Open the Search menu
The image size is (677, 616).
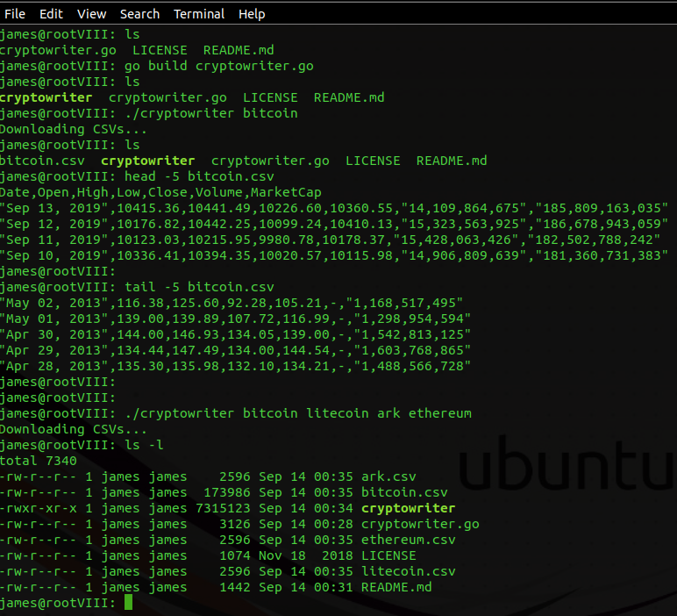[x=139, y=14]
